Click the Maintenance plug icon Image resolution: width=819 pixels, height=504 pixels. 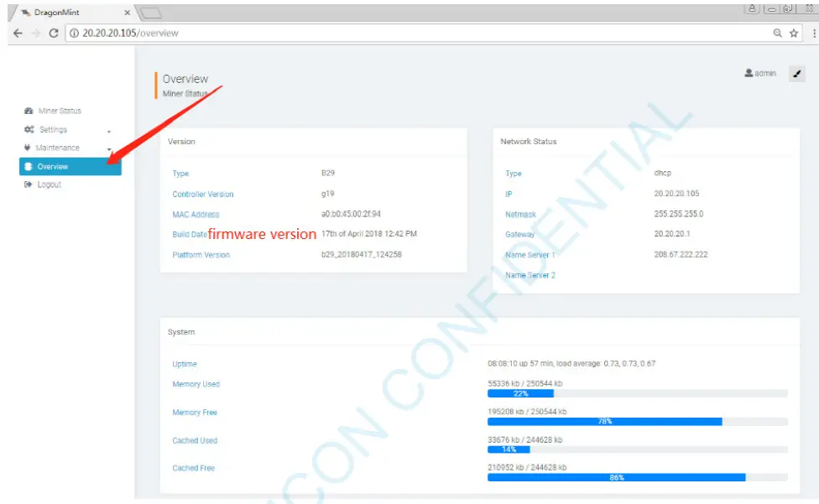(27, 148)
